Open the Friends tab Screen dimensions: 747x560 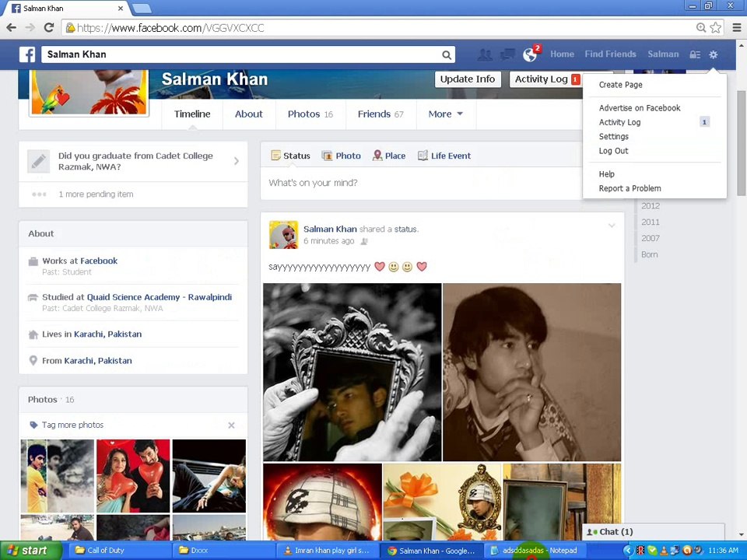pos(381,114)
